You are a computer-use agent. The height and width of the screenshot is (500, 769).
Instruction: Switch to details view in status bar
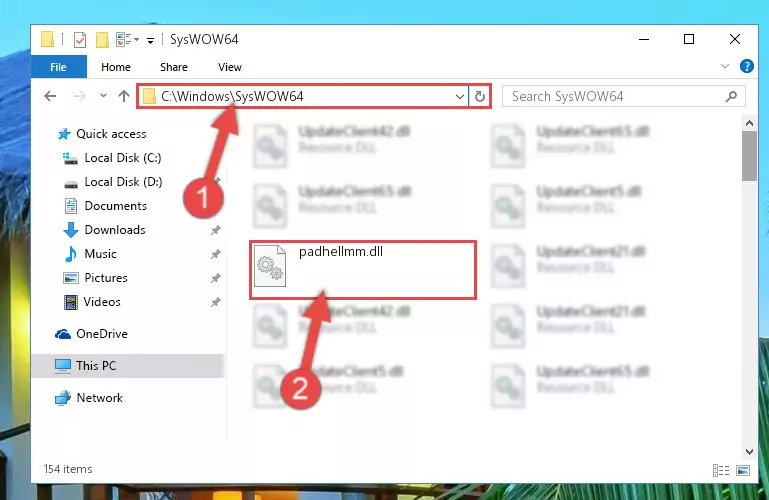[720, 471]
